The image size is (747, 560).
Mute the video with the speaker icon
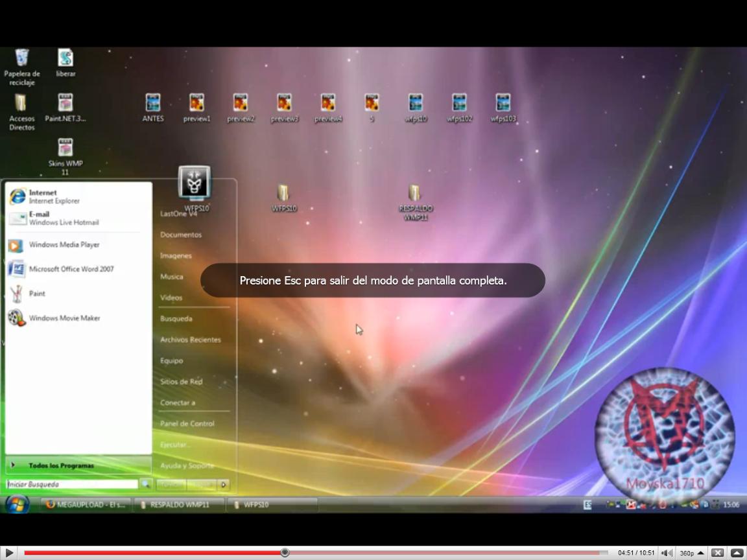[667, 553]
